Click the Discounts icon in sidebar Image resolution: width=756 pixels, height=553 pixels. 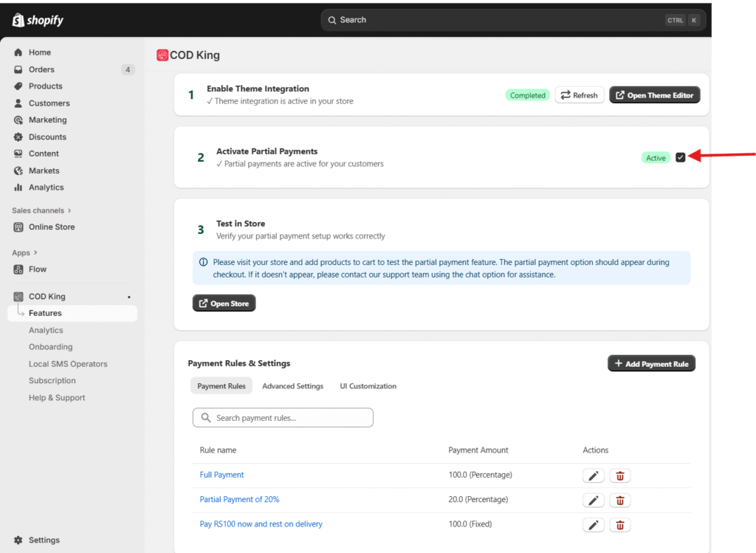[x=18, y=137]
